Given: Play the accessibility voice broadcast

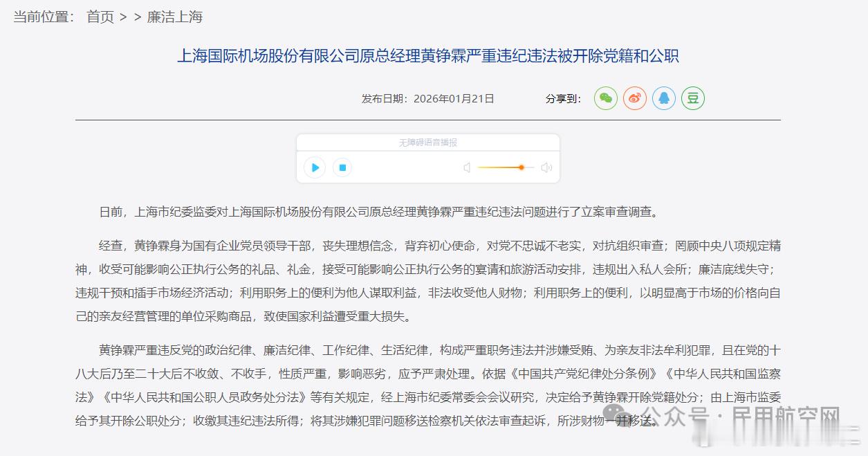Looking at the screenshot, I should click(x=314, y=167).
